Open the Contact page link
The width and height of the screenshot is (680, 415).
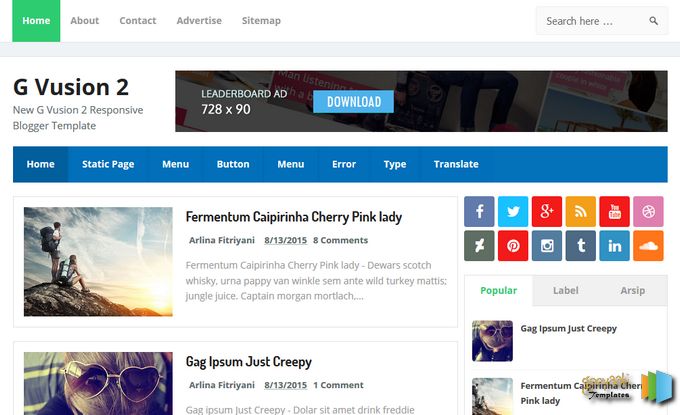[137, 21]
